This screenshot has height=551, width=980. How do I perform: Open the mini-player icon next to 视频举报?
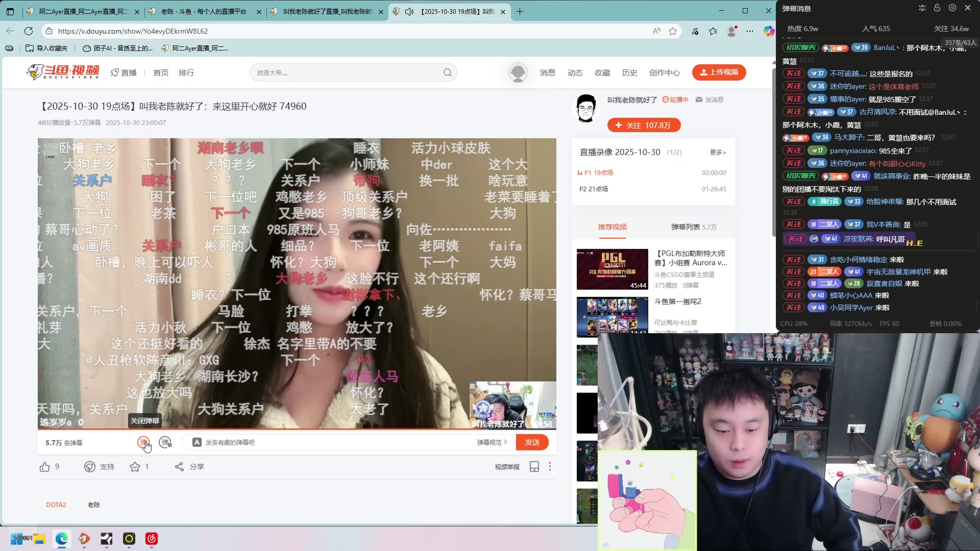tap(534, 466)
